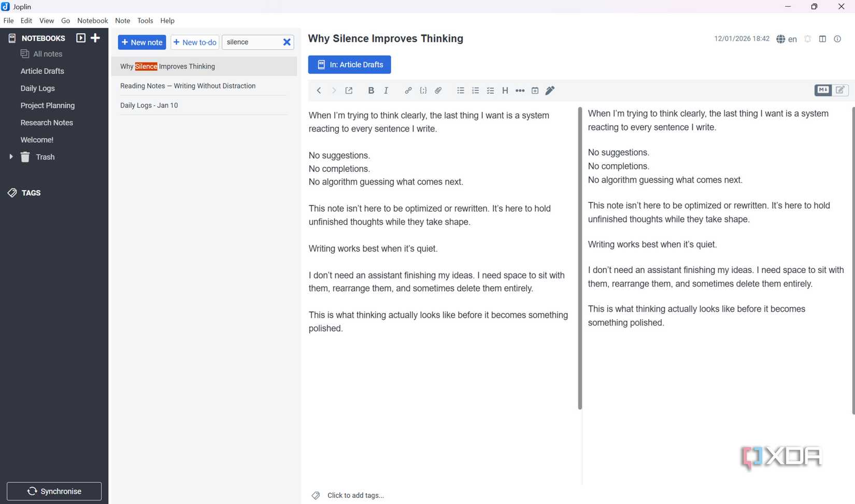Switch to the Markdown editor mode
Screen dimensions: 855x504
point(823,90)
